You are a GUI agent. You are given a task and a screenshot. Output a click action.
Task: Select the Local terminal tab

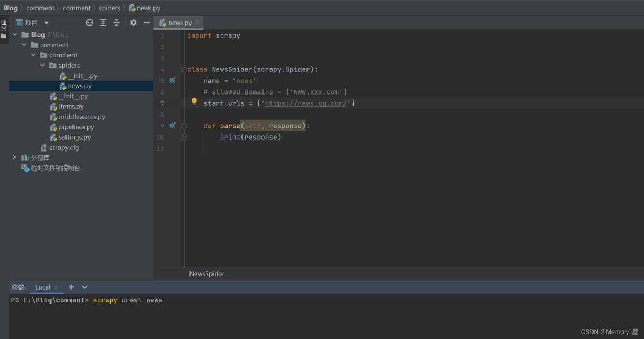[43, 287]
